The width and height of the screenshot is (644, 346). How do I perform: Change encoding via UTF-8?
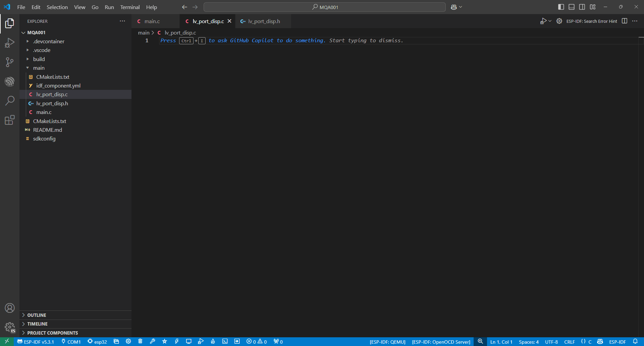point(551,342)
